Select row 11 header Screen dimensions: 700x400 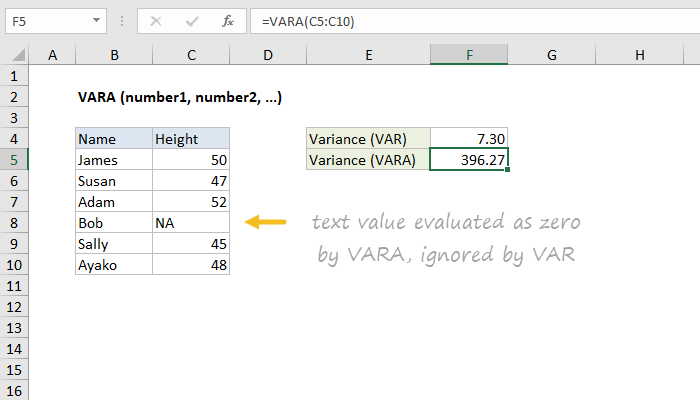(14, 286)
